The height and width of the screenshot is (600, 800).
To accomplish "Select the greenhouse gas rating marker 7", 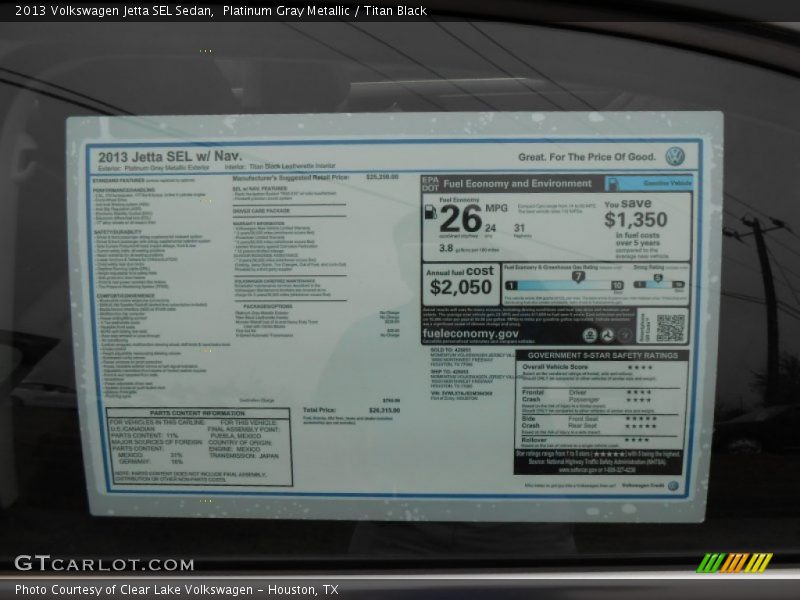I will coord(578,277).
